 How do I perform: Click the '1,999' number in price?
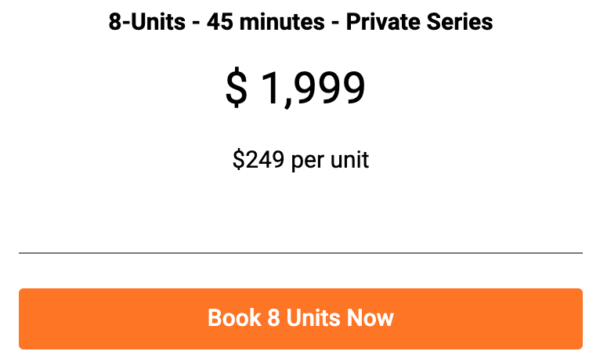point(313,88)
